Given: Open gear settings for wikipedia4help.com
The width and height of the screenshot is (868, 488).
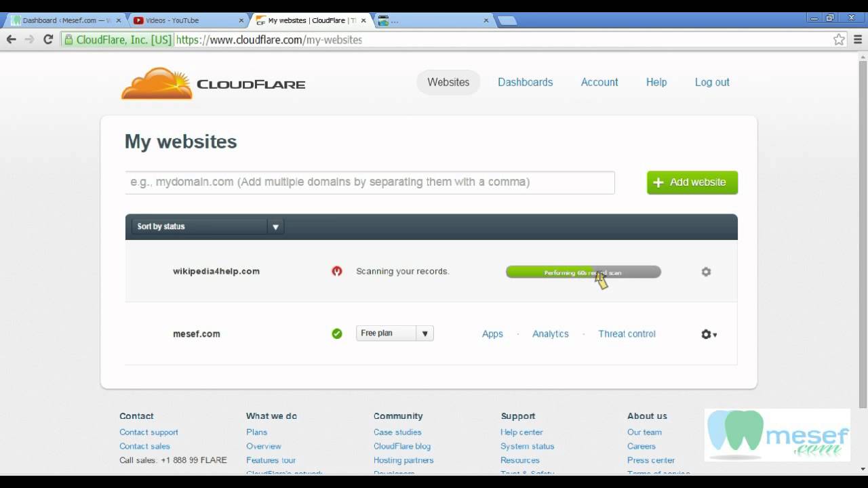Looking at the screenshot, I should coord(706,272).
